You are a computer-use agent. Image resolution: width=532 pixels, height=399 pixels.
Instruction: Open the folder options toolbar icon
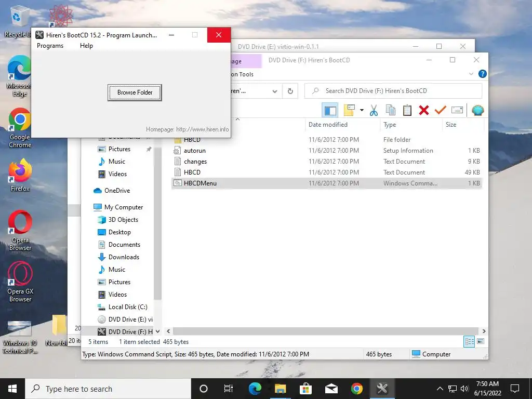click(350, 110)
